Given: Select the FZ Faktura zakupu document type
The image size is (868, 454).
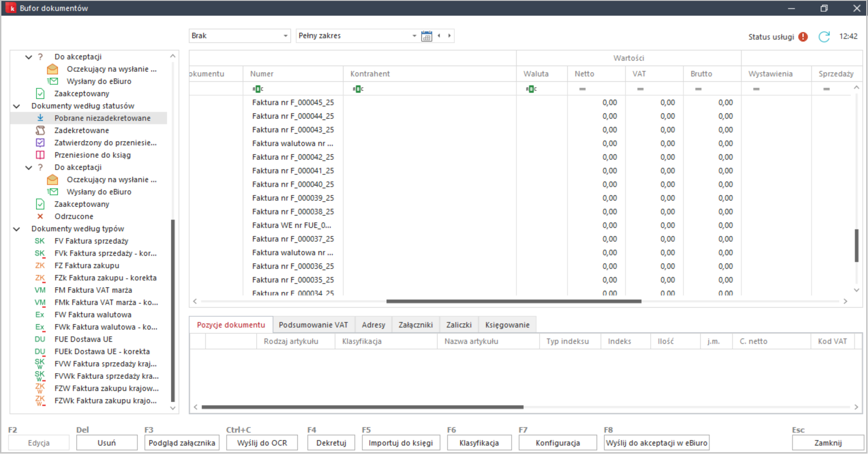Looking at the screenshot, I should pyautogui.click(x=86, y=266).
